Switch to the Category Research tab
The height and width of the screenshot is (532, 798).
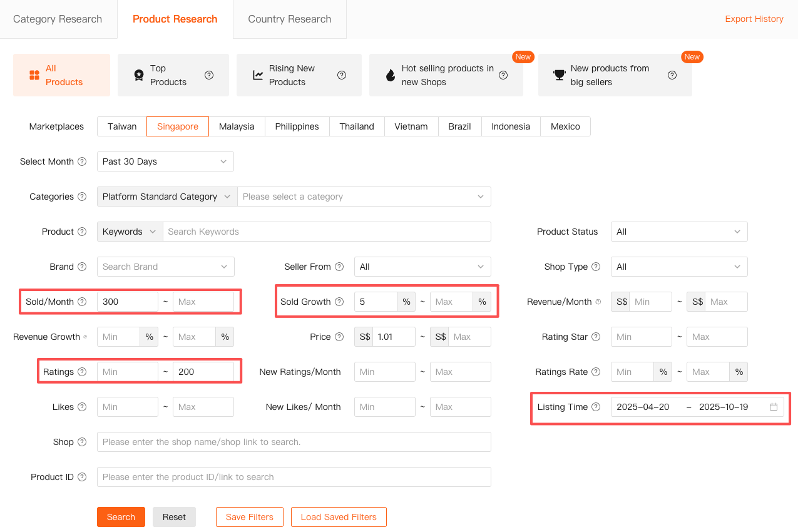[58, 19]
